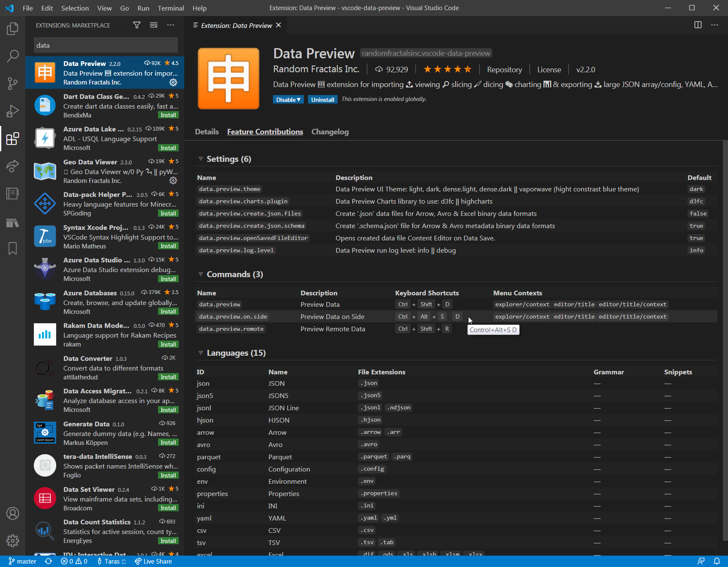Click the .parquet file extension tag
The image size is (728, 567).
click(374, 457)
